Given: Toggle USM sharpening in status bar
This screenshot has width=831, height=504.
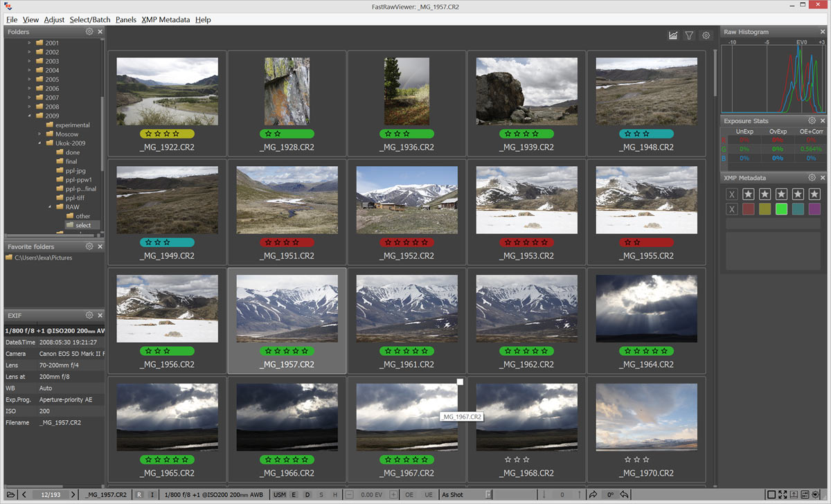Looking at the screenshot, I should (279, 494).
